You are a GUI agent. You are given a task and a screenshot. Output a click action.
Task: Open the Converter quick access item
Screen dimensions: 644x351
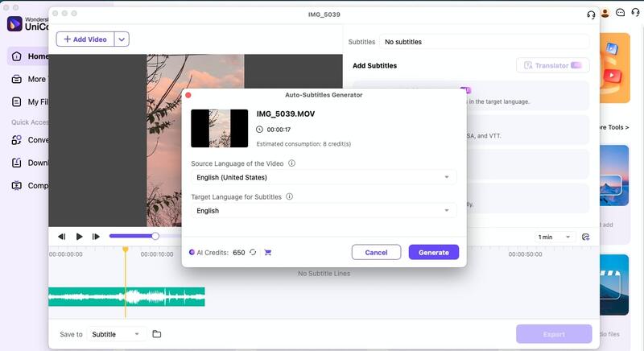pyautogui.click(x=28, y=140)
